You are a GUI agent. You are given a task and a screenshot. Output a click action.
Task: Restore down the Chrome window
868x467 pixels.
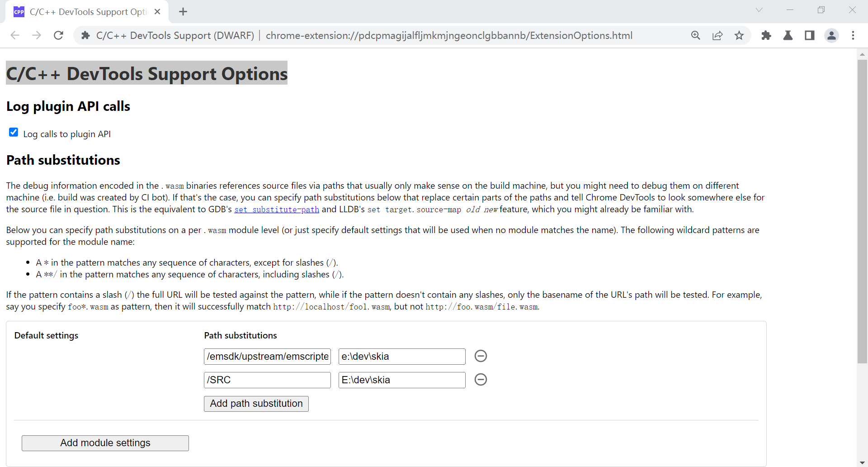821,10
